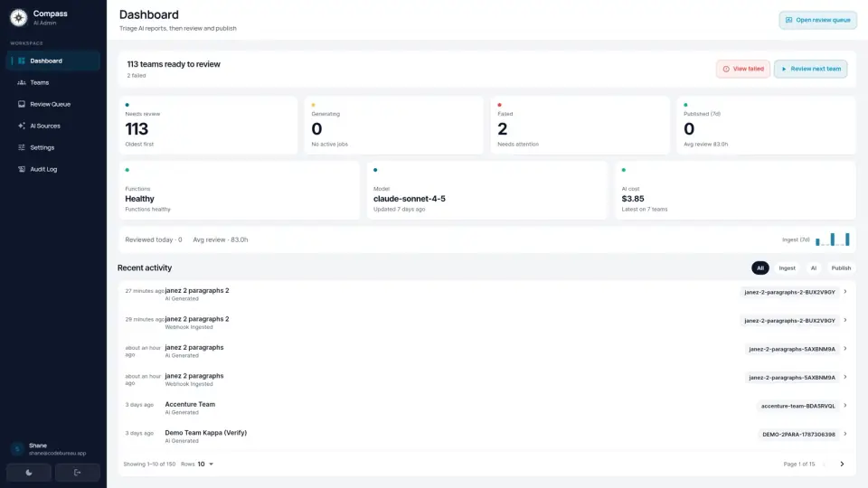
Task: Open janez 2 paragraphs AI Generated row
Action: click(486, 352)
